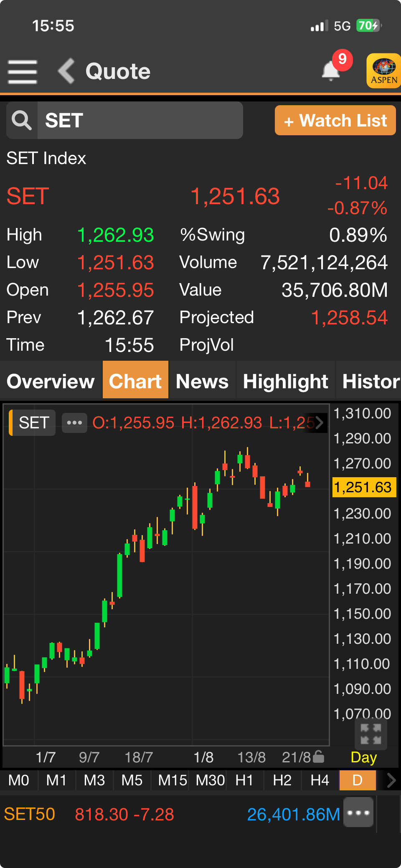Tap the Open value 1,255.95

(x=116, y=290)
